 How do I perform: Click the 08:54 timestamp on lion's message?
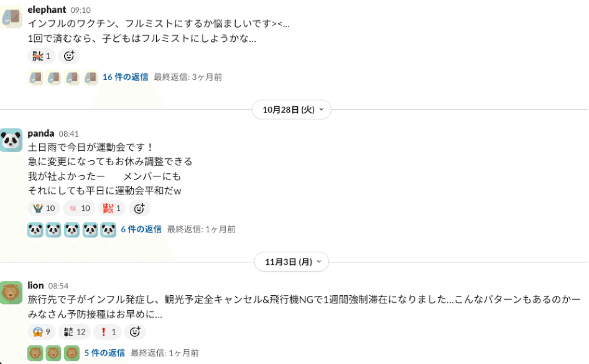click(58, 286)
